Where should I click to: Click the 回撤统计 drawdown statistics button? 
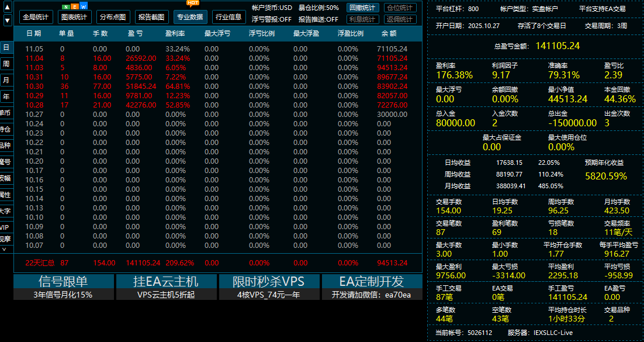[x=362, y=8]
